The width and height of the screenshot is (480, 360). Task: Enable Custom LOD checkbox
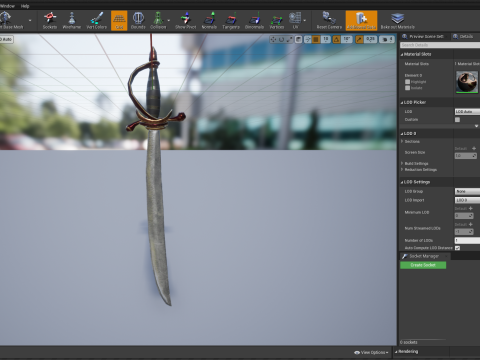pos(457,120)
